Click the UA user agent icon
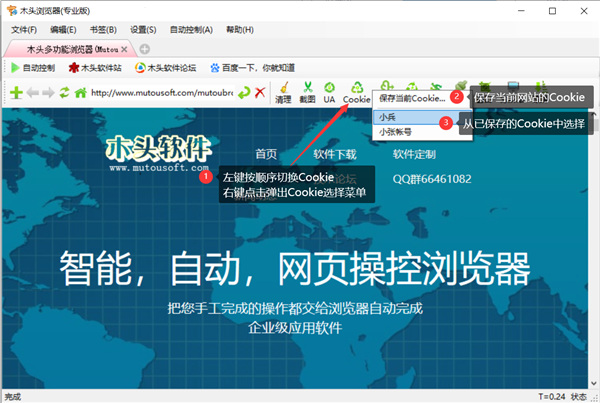 click(329, 92)
